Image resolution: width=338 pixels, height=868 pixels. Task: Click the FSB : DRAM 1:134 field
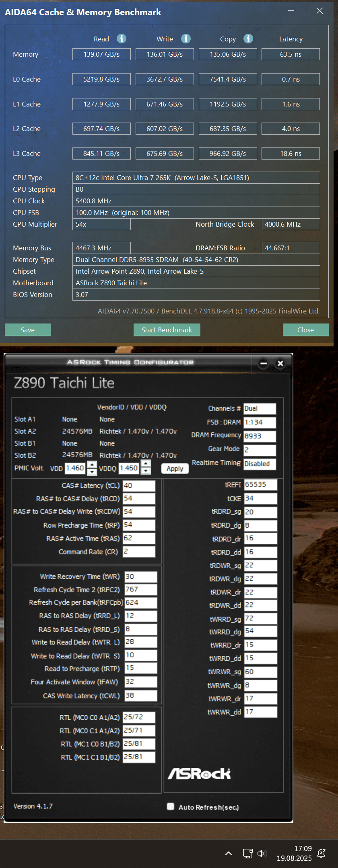tap(260, 422)
